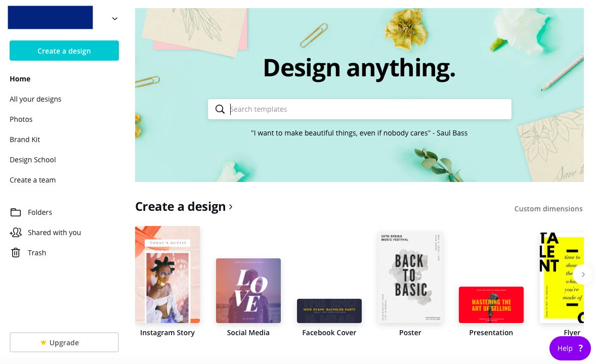
Task: Click the question mark Help button
Action: coord(570,348)
